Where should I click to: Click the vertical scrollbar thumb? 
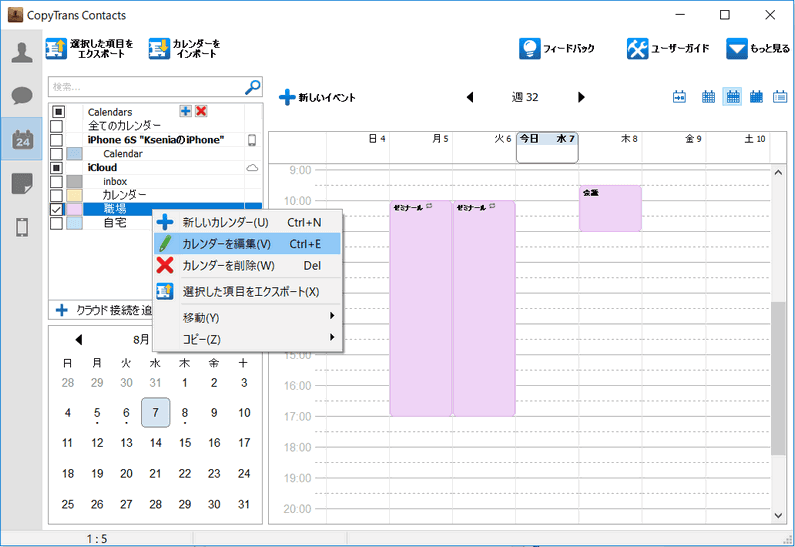(778, 378)
